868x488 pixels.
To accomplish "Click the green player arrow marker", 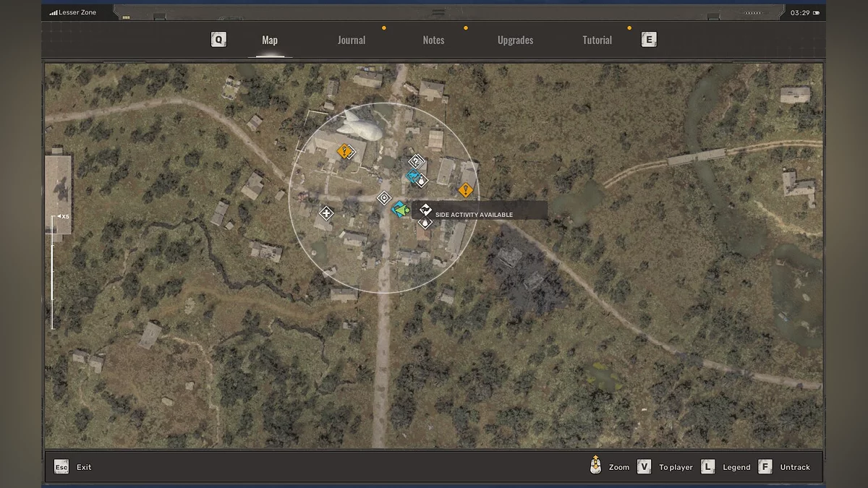I will pyautogui.click(x=403, y=210).
